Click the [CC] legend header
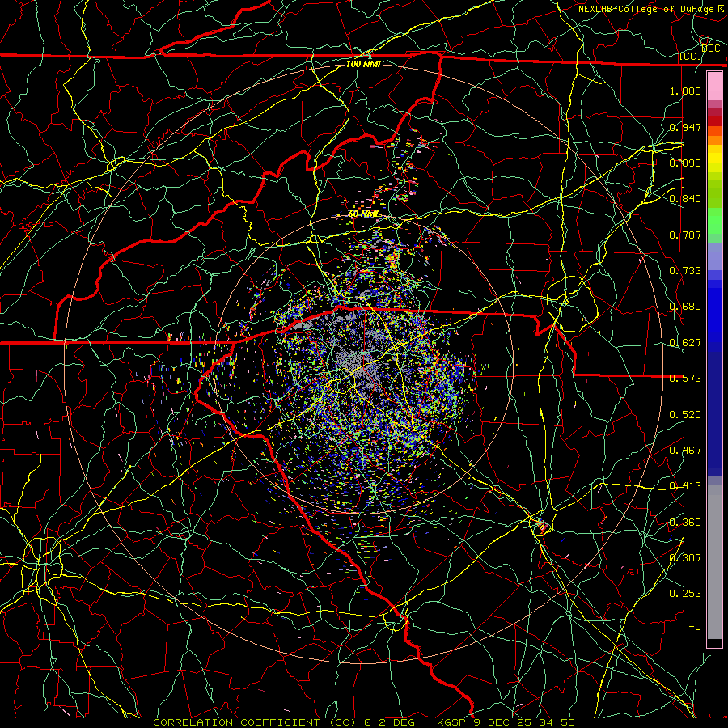Screen dimensions: 728x728 [x=691, y=56]
